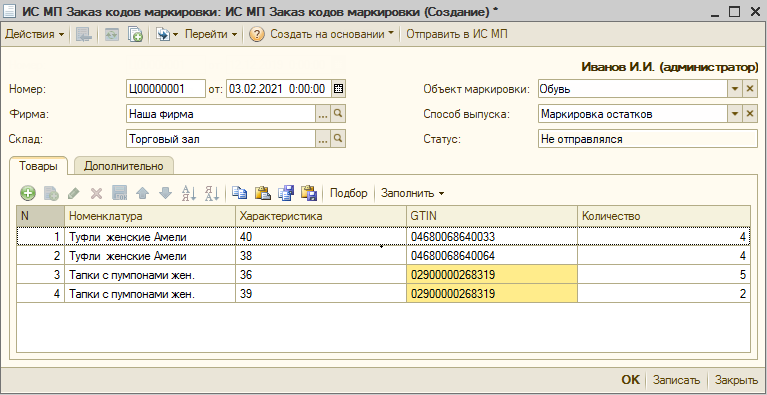Viewport: 767px width, 395px height.
Task: Click Отправить в ИС МП
Action: (x=457, y=34)
